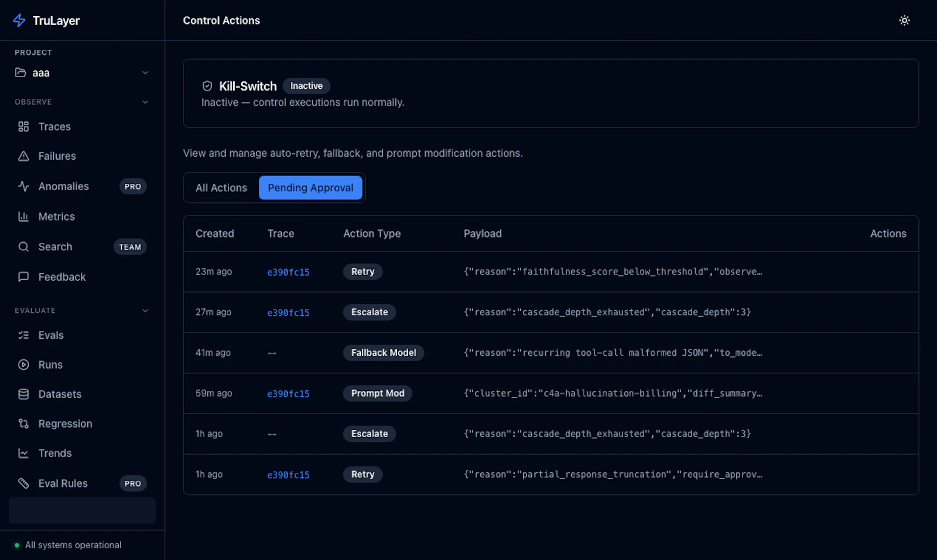Click the Runs play circle icon
The width and height of the screenshot is (937, 560).
[23, 365]
